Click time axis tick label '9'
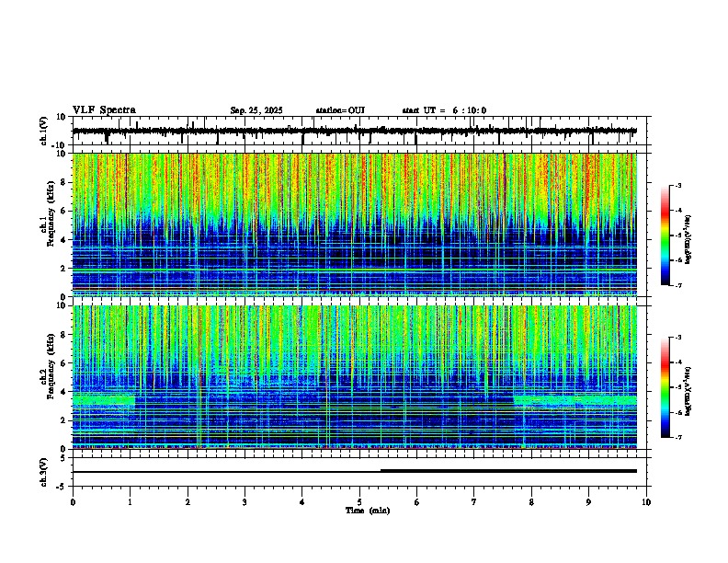 [x=588, y=502]
